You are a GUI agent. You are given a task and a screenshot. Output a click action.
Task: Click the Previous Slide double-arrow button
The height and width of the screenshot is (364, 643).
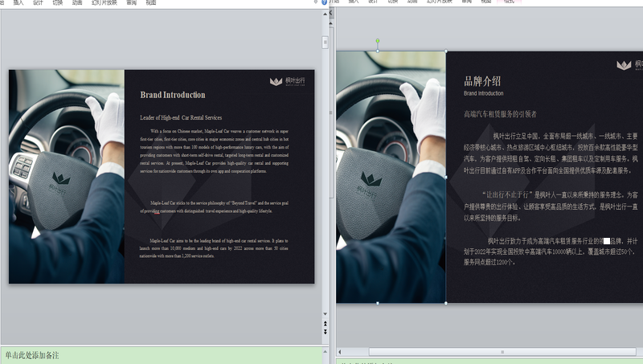tap(325, 323)
